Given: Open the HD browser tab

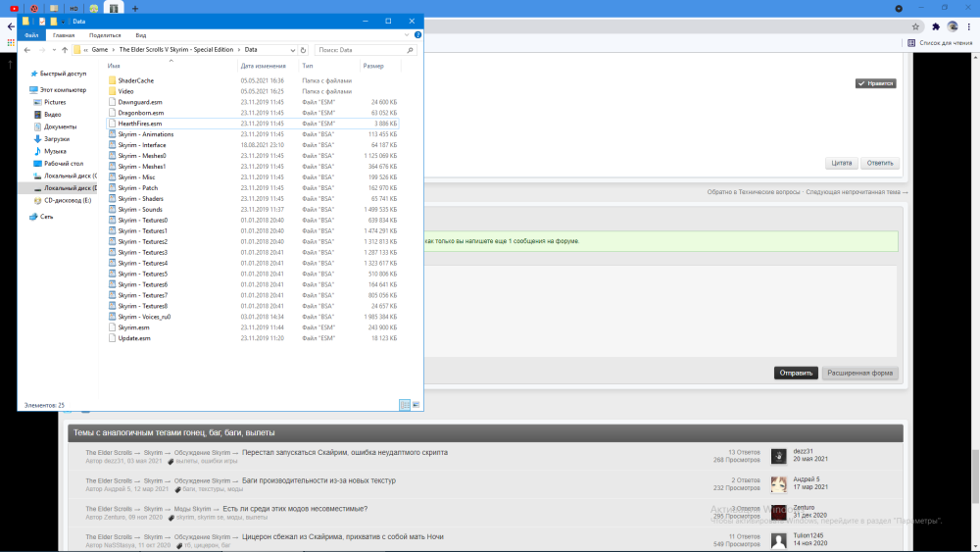Looking at the screenshot, I should (73, 8).
